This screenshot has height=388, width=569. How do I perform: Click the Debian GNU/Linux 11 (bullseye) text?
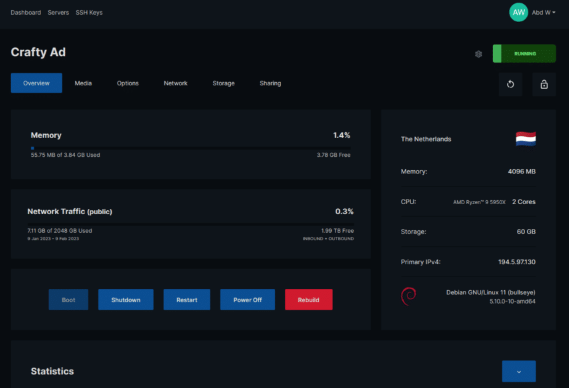point(491,292)
